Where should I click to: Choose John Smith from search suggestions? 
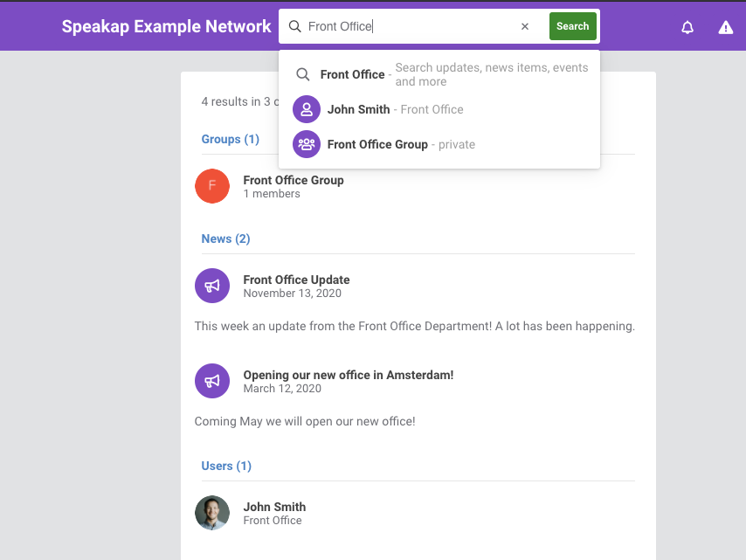pyautogui.click(x=439, y=109)
